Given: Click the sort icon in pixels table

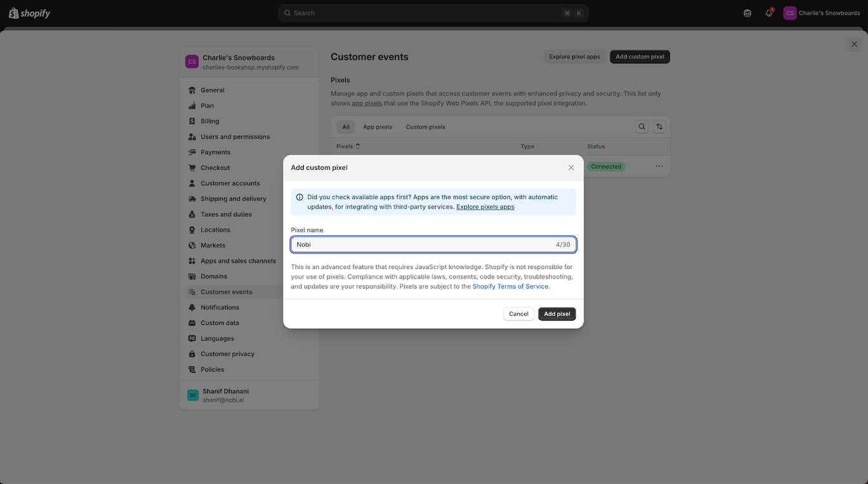Looking at the screenshot, I should click(660, 127).
